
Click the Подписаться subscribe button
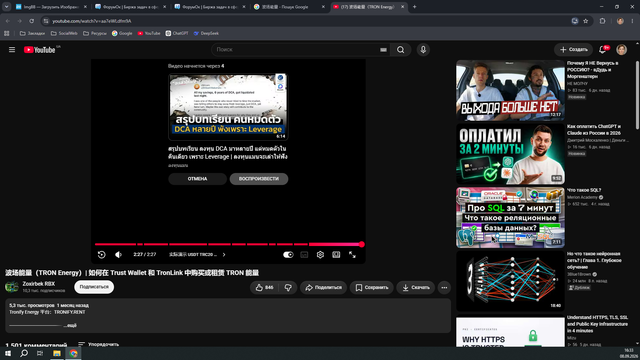[94, 287]
